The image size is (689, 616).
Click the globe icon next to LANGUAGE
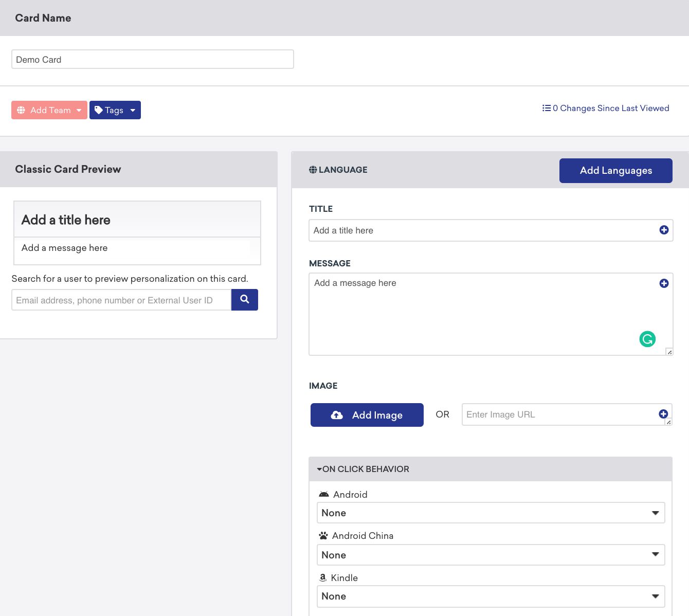coord(313,170)
